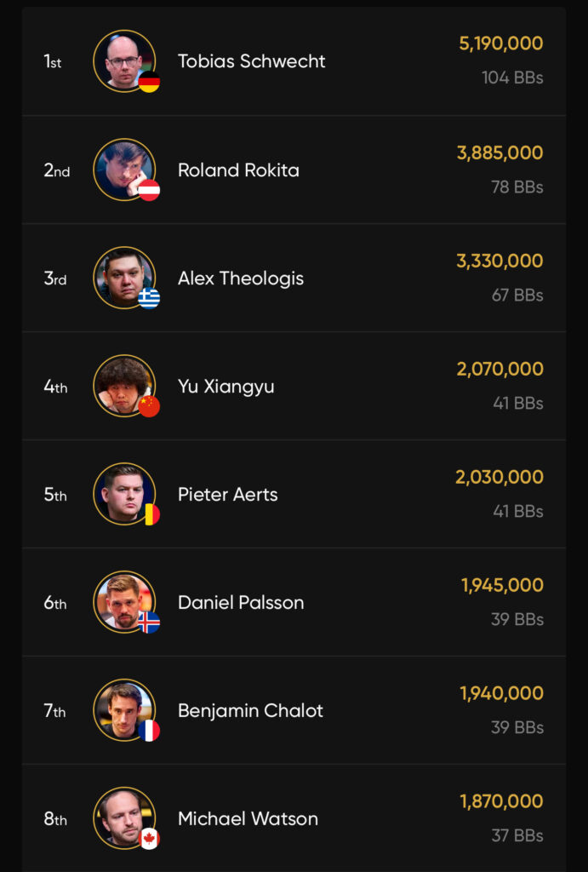
Task: Click Michael Watson's avatar photo
Action: (123, 817)
